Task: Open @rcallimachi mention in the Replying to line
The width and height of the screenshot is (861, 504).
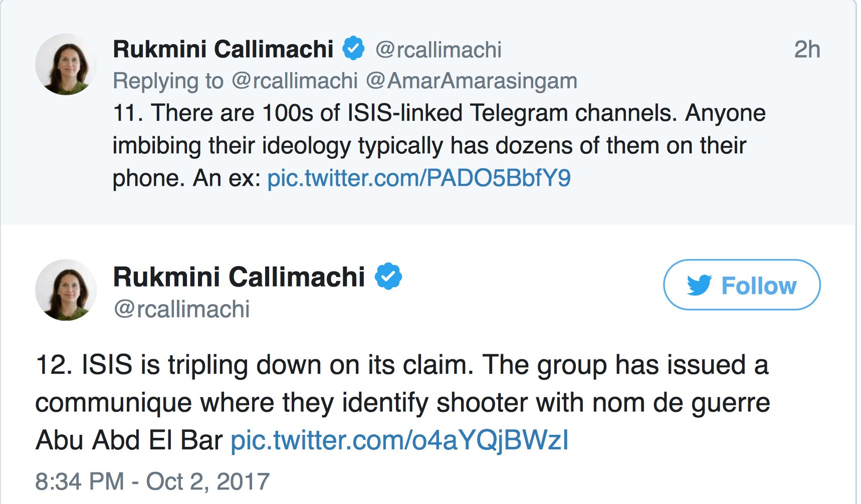Action: coord(295,81)
